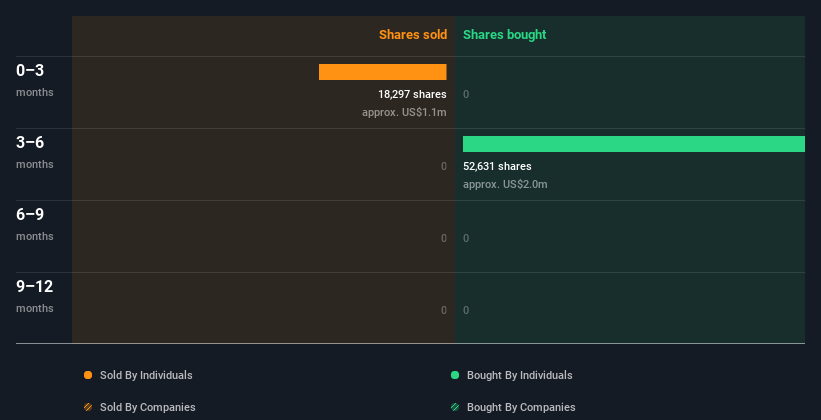This screenshot has height=420, width=821.
Task: Click the approx. US$1.1m value
Action: [x=404, y=112]
